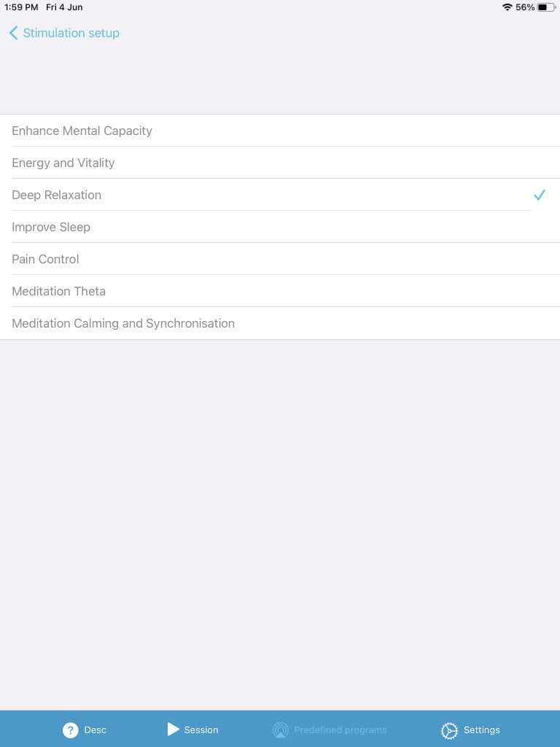The width and height of the screenshot is (560, 747).
Task: Tap the battery status icon
Action: pyautogui.click(x=546, y=7)
